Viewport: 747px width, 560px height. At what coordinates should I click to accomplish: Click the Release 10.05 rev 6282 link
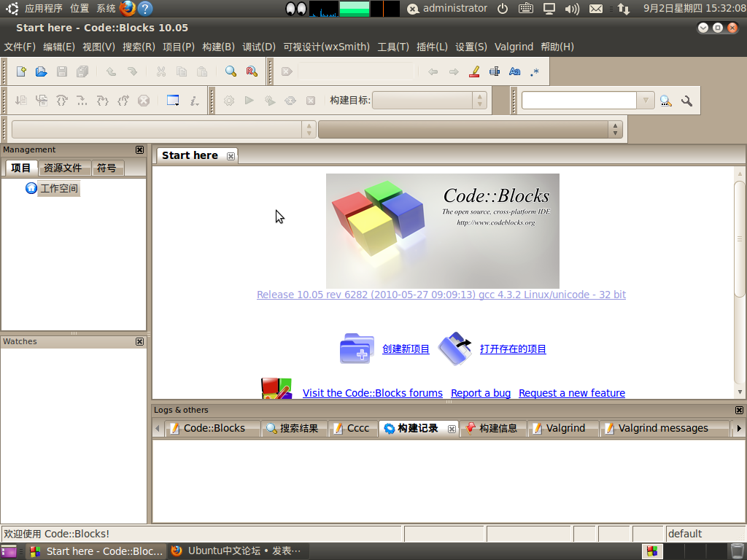point(441,295)
